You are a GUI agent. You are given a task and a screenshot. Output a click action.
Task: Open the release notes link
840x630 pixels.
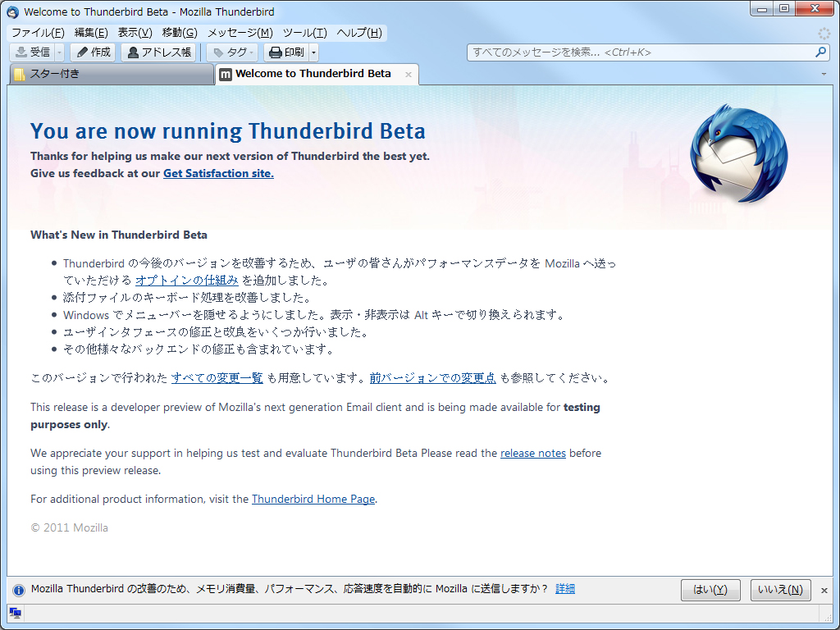click(x=532, y=453)
